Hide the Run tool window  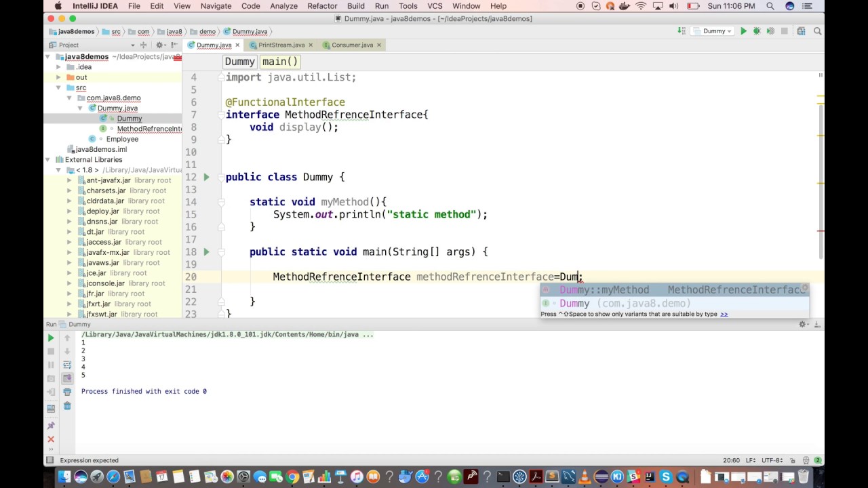(818, 325)
